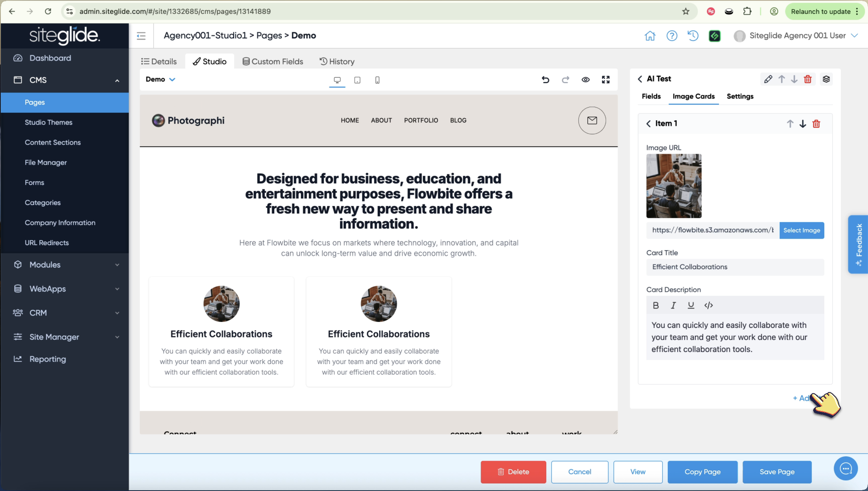Image resolution: width=868 pixels, height=491 pixels.
Task: Click the Save Page button
Action: (x=777, y=472)
